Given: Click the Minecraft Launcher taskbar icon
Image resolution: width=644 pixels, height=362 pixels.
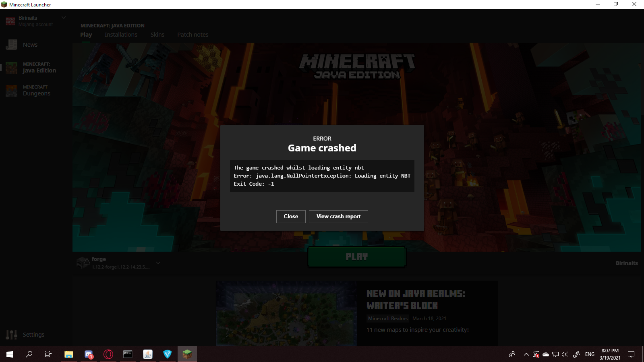Looking at the screenshot, I should pos(187,354).
